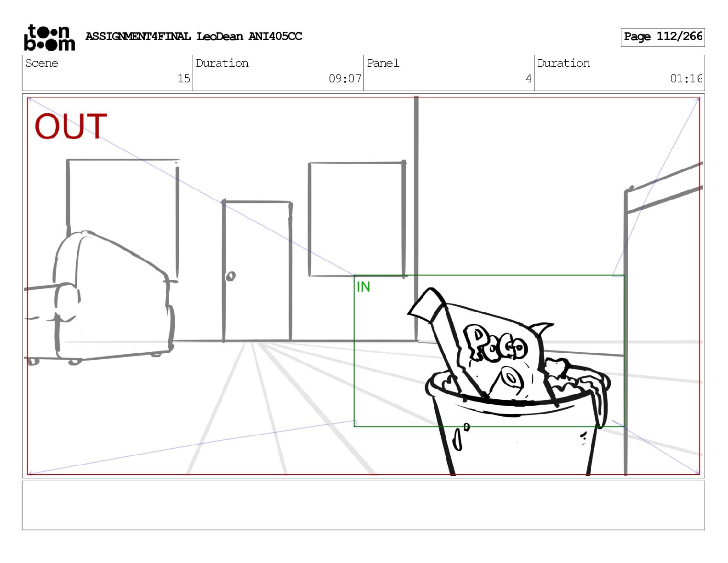Click the green IN camera label

[x=363, y=287]
